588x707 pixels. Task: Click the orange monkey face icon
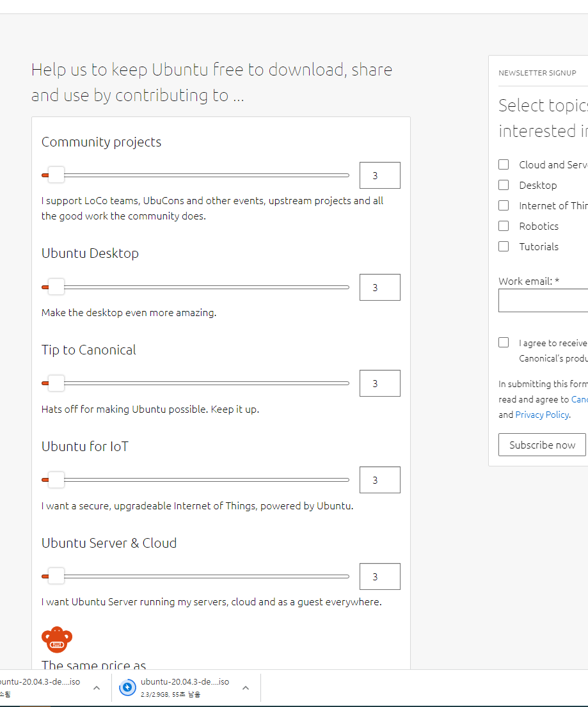coord(57,639)
